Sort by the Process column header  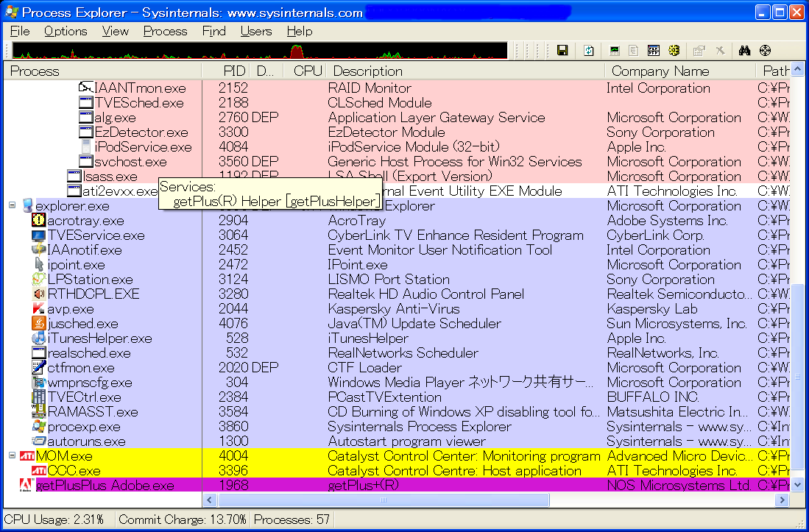(x=102, y=71)
